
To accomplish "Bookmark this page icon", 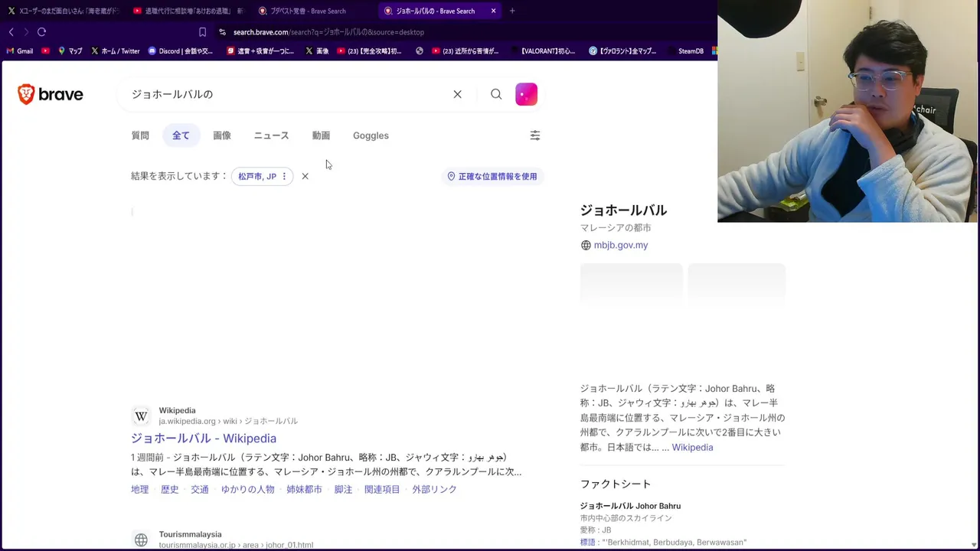I will [202, 32].
